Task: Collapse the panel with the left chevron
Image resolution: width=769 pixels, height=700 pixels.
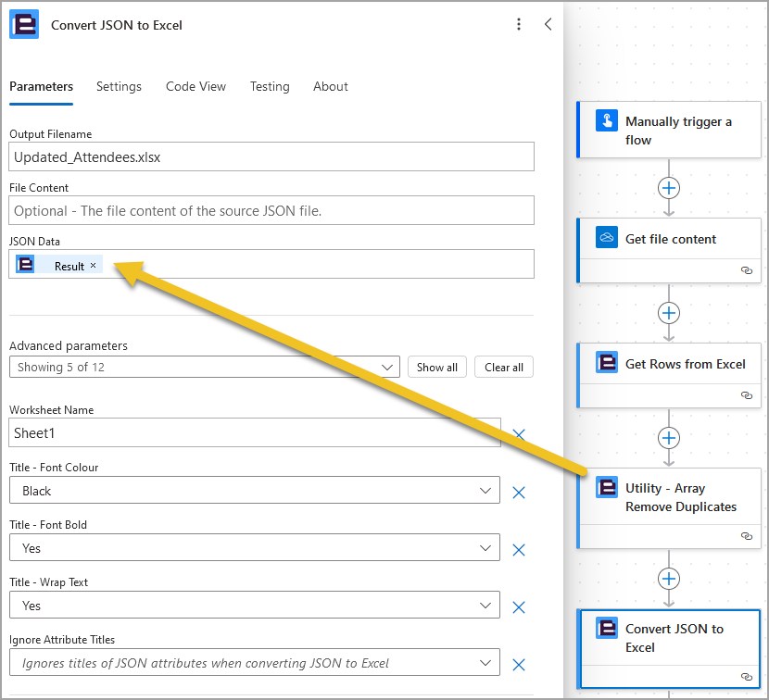Action: tap(548, 24)
